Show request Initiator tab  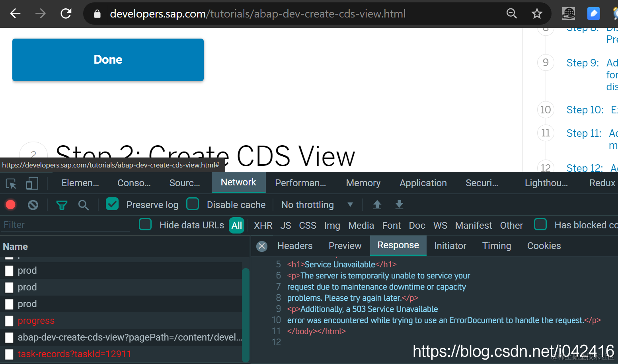click(450, 246)
